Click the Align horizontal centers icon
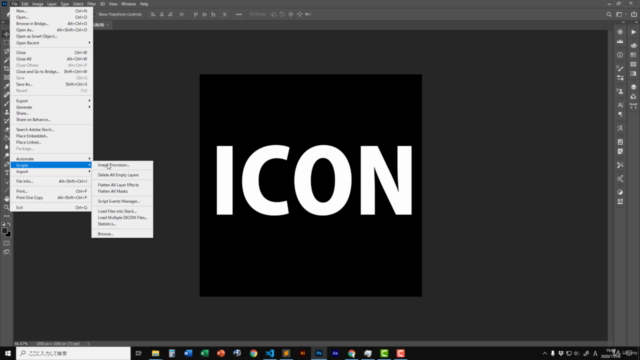 click(x=162, y=14)
